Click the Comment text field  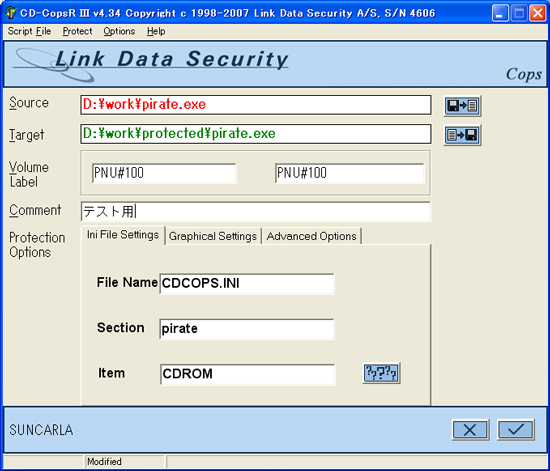[256, 211]
